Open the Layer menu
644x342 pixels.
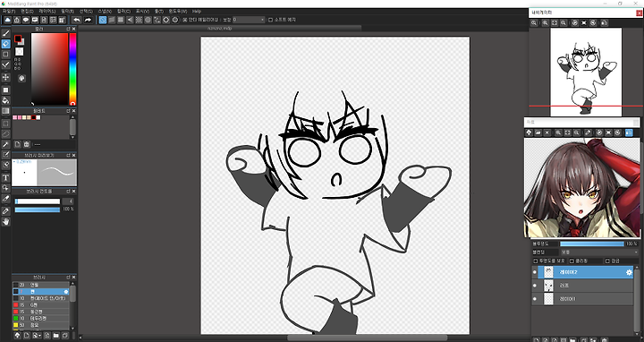[x=47, y=11]
